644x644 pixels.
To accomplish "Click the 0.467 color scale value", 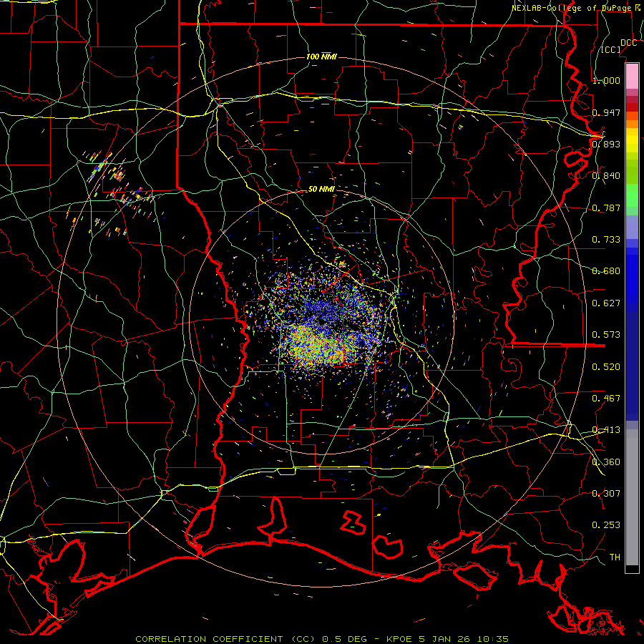I will click(606, 399).
